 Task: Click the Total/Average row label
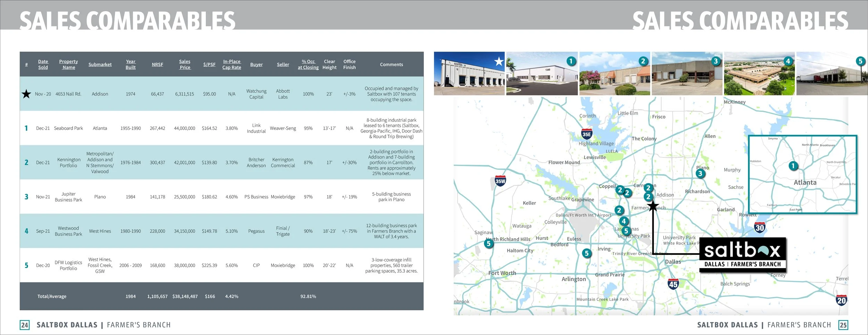click(52, 297)
